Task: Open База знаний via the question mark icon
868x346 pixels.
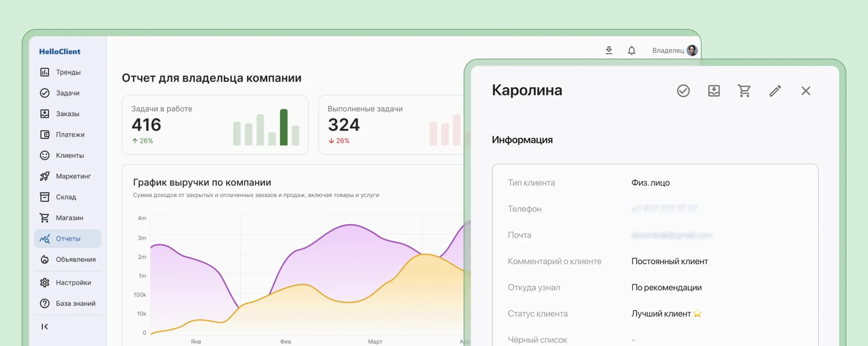Action: (x=45, y=303)
